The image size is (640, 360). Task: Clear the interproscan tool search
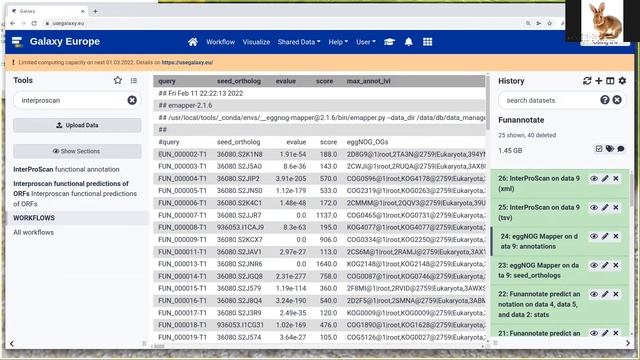[x=132, y=100]
